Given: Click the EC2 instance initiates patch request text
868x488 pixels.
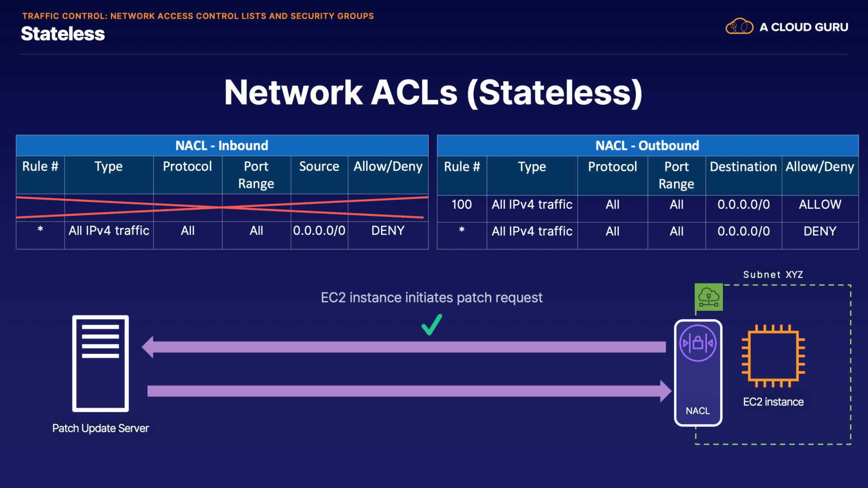Looking at the screenshot, I should (431, 298).
